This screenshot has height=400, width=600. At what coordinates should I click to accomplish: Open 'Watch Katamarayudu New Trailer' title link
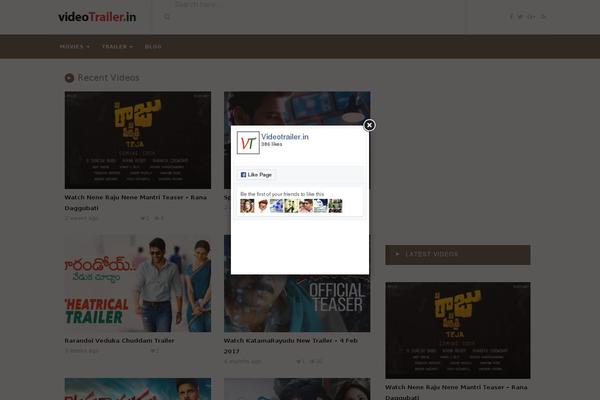click(291, 346)
